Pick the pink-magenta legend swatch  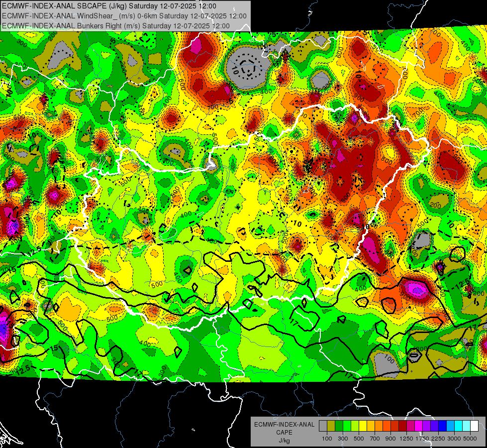410,426
